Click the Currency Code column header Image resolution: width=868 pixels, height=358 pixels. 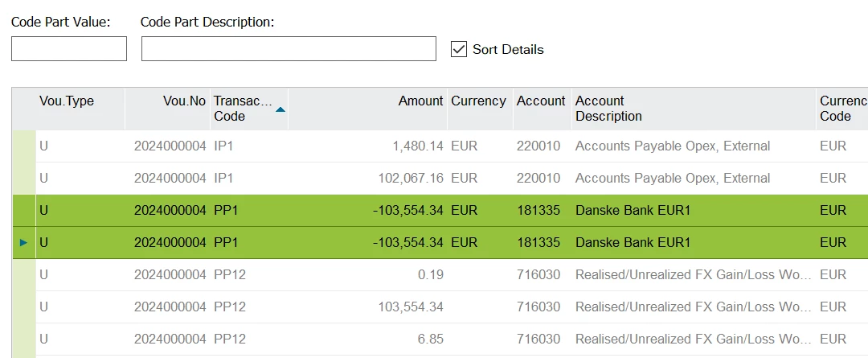(x=842, y=109)
